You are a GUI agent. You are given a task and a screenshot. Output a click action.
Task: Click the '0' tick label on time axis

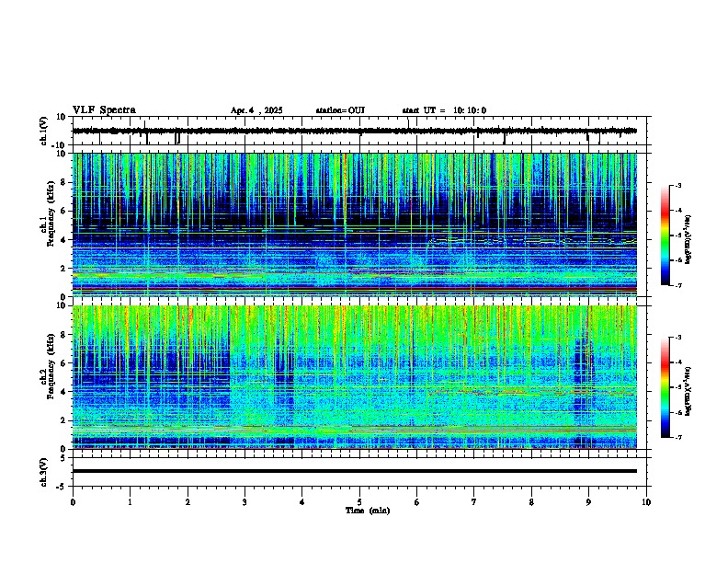click(x=73, y=502)
